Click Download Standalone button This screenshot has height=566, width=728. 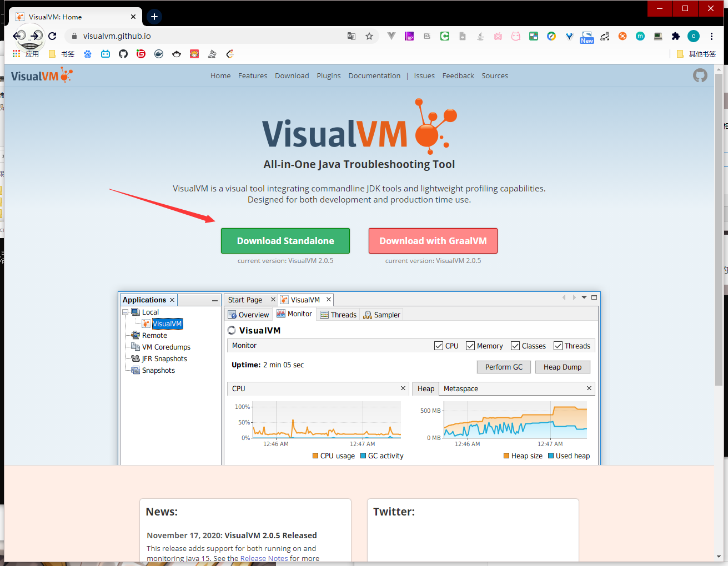[285, 241]
